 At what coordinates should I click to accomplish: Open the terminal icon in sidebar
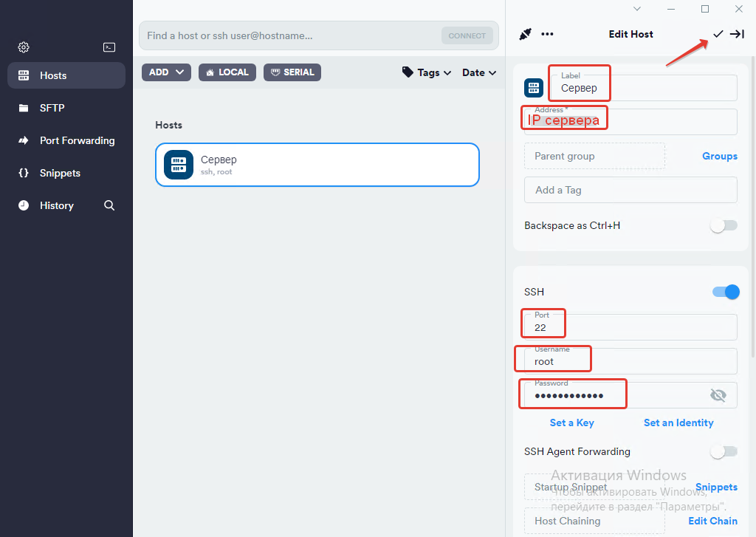(x=109, y=47)
